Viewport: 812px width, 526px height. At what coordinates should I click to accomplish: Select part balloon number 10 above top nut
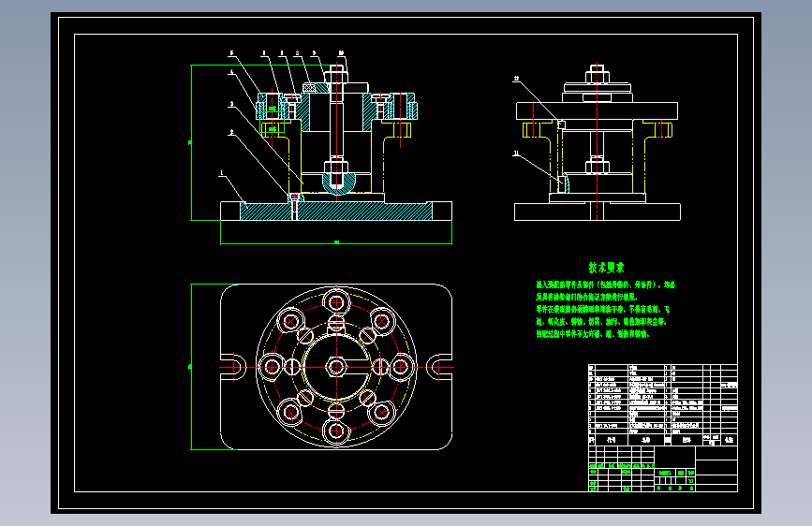tap(341, 52)
